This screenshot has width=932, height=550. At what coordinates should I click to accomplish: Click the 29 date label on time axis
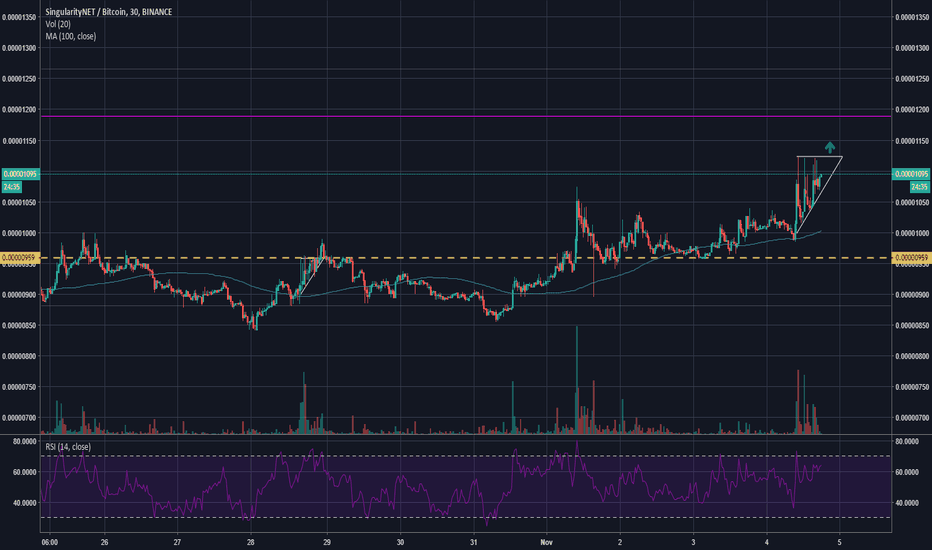pyautogui.click(x=327, y=542)
